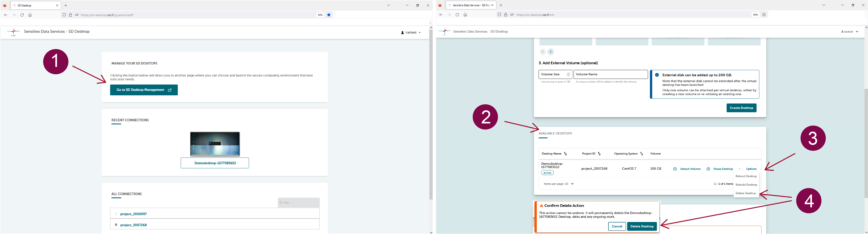Open csctest user menu in left window
Screen dimensions: 868x234
point(411,33)
